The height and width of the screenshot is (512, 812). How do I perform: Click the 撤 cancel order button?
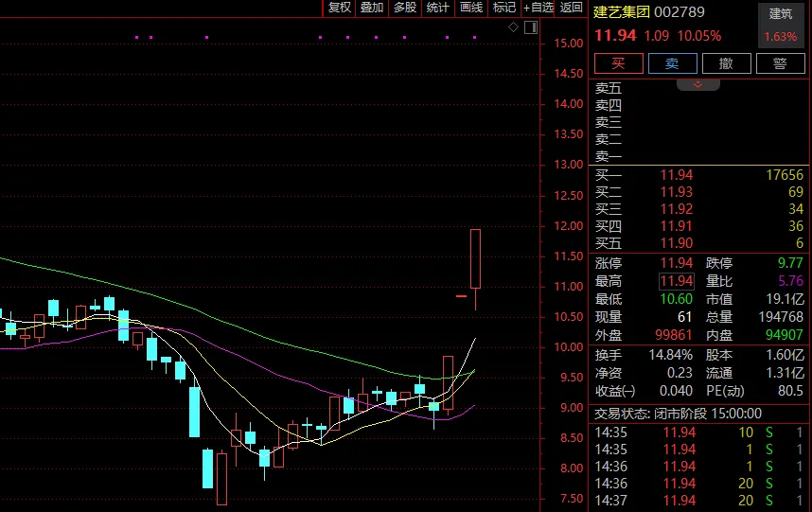coord(727,63)
